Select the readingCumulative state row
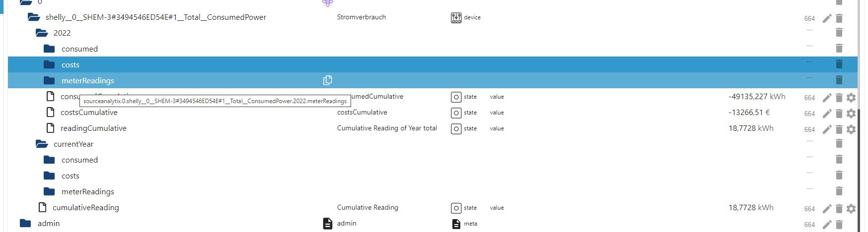Screen dimensions: 868x232 coord(432,128)
